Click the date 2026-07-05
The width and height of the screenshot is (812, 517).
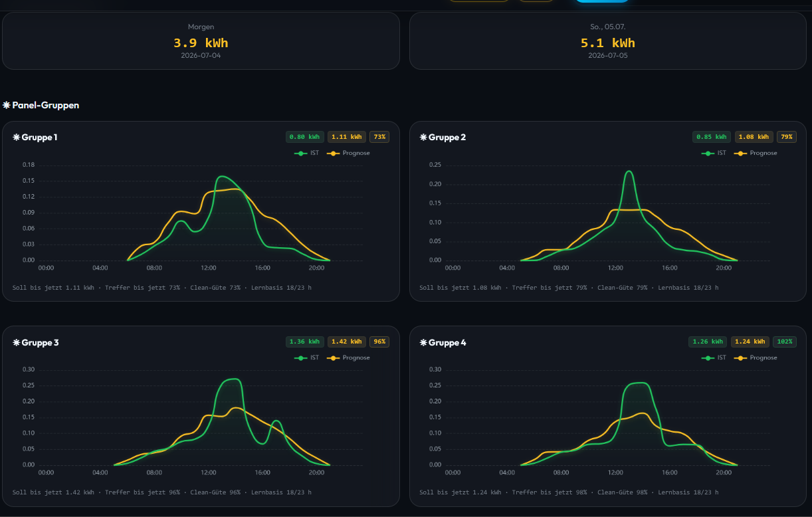pos(608,56)
